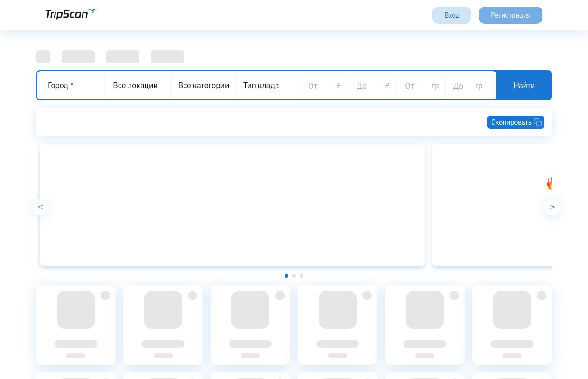Viewport: 588px width, 379px height.
Task: Advance carousel with the next arrow
Action: pos(552,207)
